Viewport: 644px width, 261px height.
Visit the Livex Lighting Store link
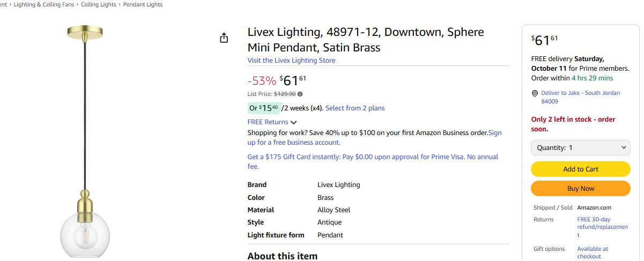[291, 61]
